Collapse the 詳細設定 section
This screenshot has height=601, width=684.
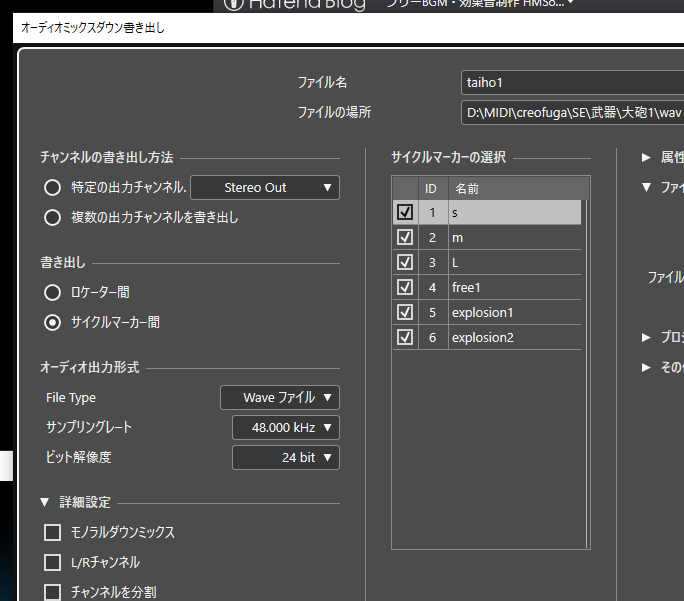(x=44, y=502)
